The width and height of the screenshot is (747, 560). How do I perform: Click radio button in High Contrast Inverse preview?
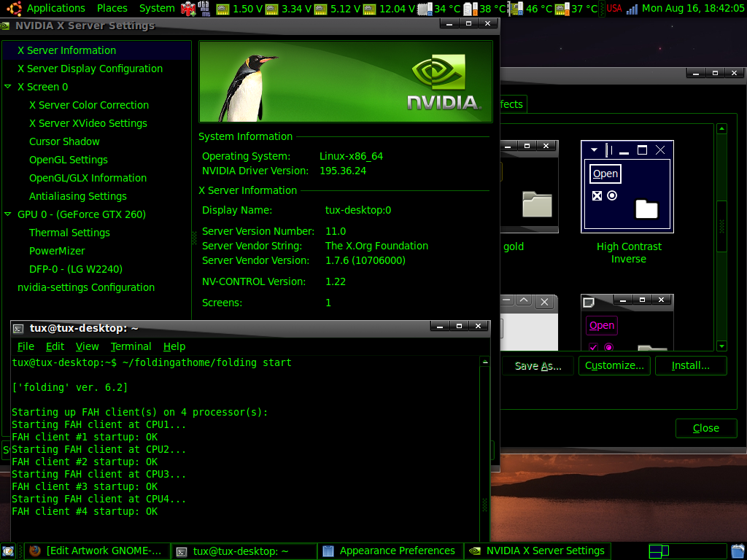click(612, 195)
